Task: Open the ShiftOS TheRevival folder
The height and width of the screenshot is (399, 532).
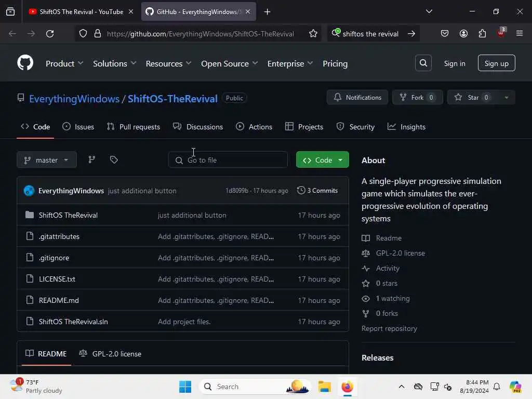Action: coord(68,215)
